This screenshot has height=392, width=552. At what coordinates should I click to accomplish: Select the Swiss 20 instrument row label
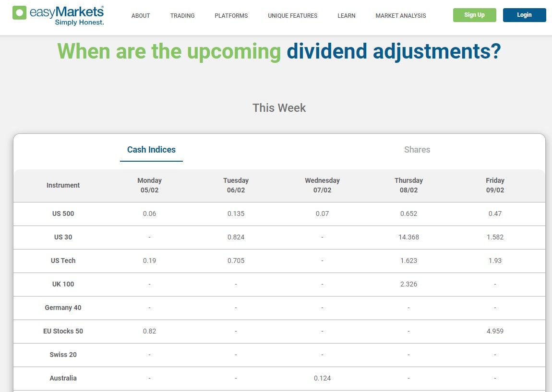63,355
